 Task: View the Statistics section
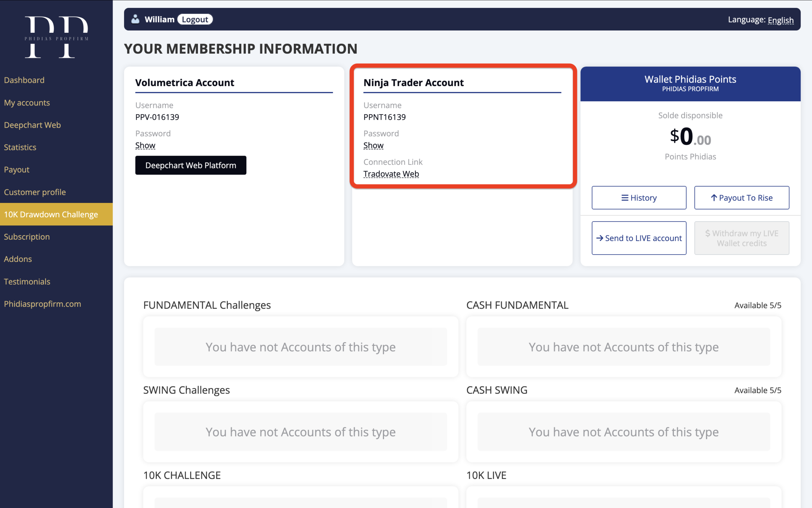(x=20, y=147)
